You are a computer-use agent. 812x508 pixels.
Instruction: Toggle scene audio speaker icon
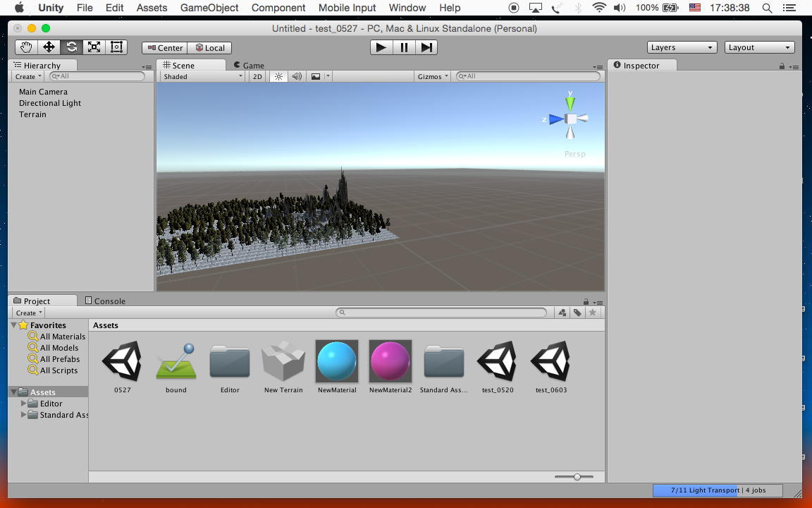pyautogui.click(x=297, y=76)
